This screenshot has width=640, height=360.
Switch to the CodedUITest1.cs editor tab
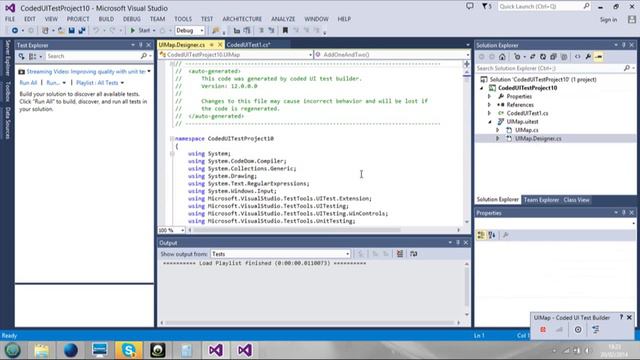[248, 45]
